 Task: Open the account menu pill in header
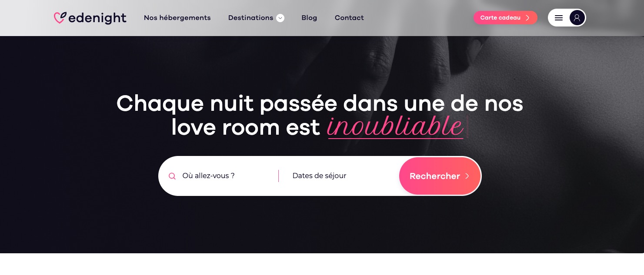567,18
